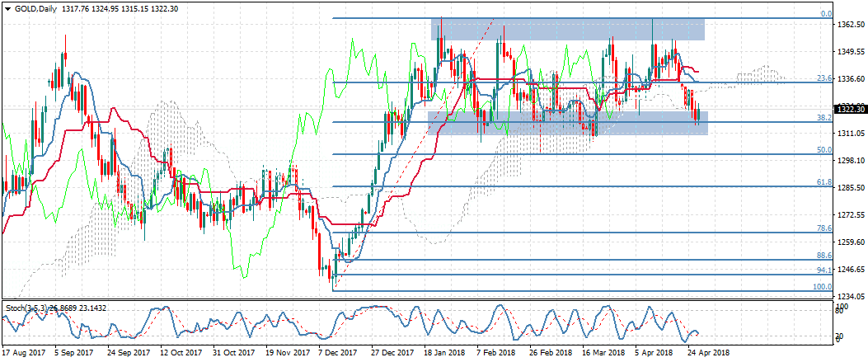The height and width of the screenshot is (362, 868).
Task: Click the Fibonacci 78.6 level label
Action: [x=823, y=228]
